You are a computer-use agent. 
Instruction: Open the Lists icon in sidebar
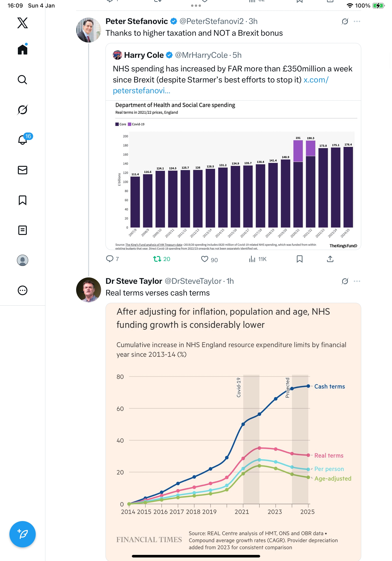(x=23, y=230)
